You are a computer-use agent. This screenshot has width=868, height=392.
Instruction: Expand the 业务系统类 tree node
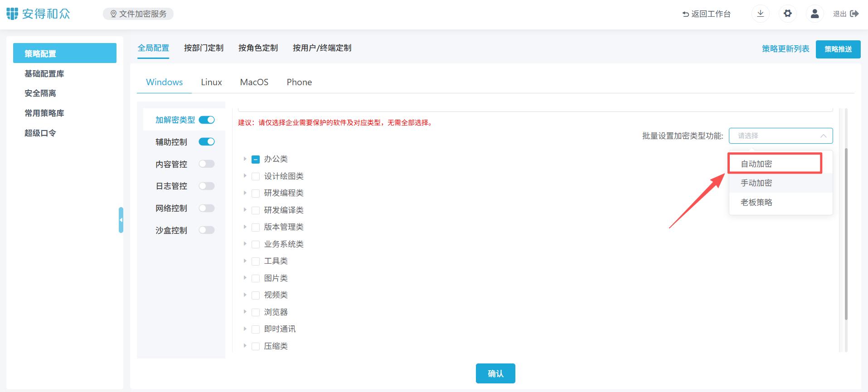coord(245,244)
